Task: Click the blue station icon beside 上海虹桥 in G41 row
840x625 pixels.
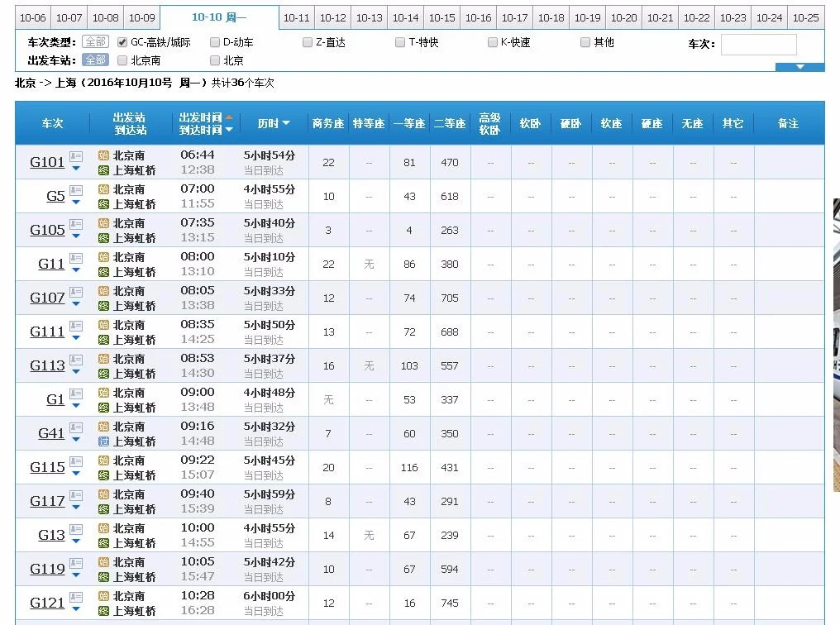Action: click(102, 441)
